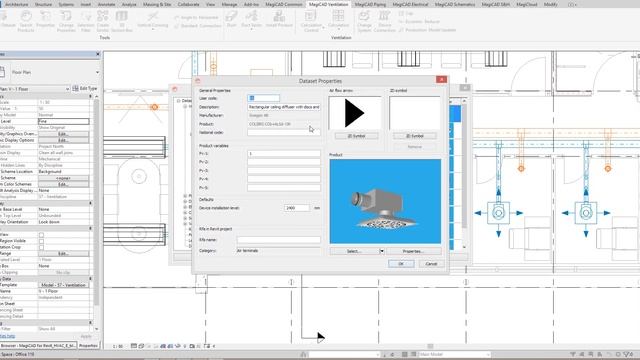Click 2D Symbol button under air flow arrow
The image size is (640, 360).
356,136
